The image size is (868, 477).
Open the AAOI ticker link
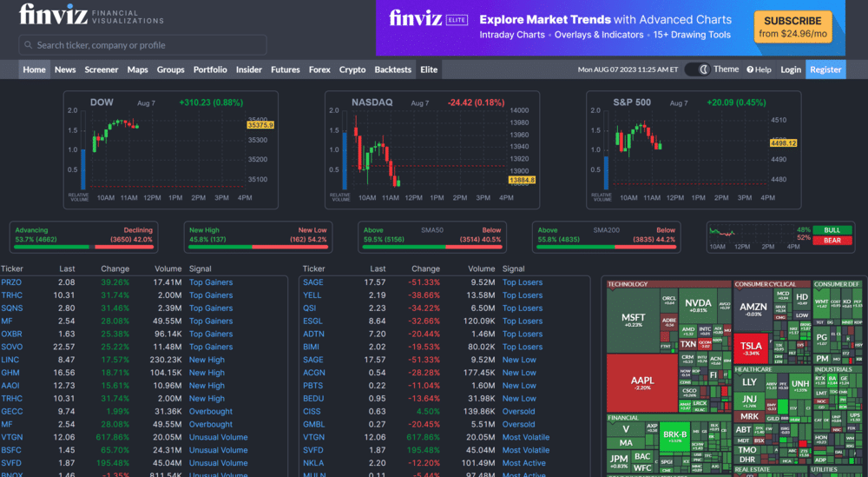10,386
